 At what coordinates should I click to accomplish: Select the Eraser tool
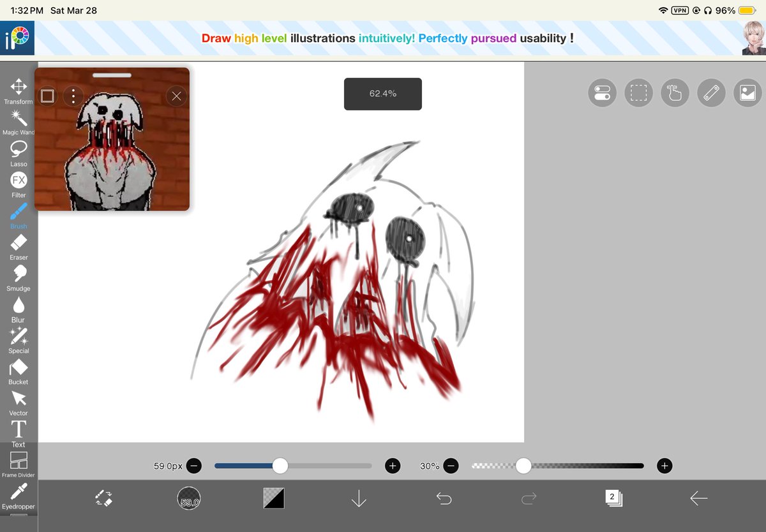click(x=19, y=248)
